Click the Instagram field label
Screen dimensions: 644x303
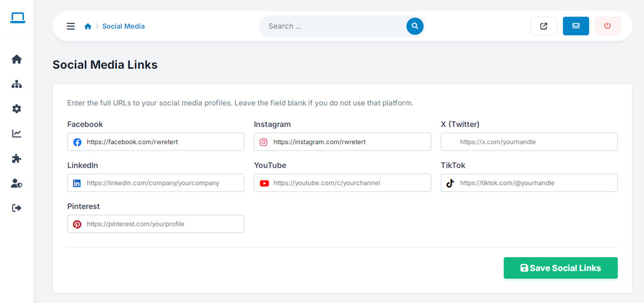point(272,124)
